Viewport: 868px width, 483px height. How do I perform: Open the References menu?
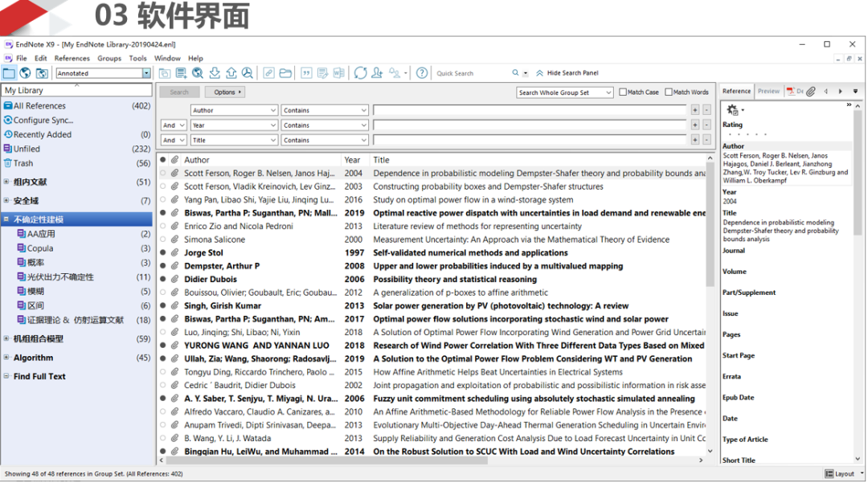pyautogui.click(x=72, y=58)
